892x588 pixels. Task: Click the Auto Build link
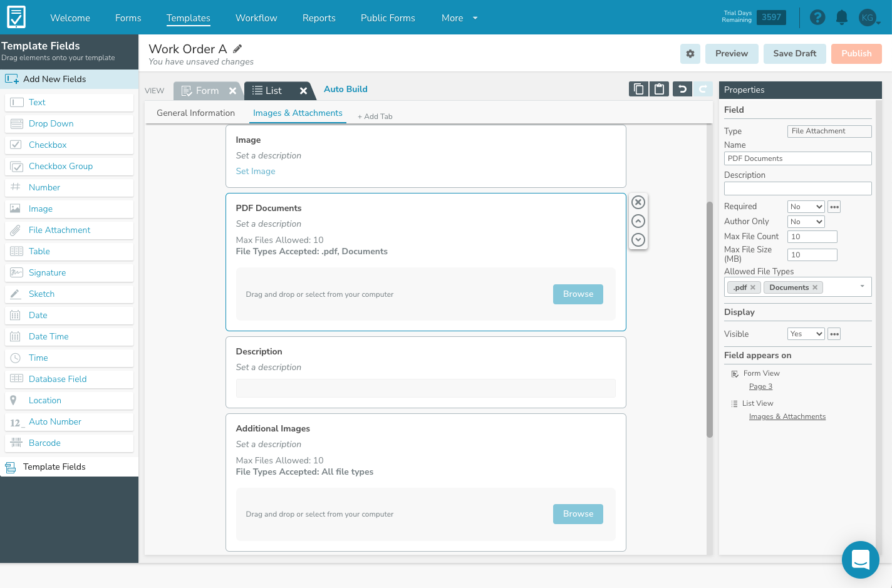click(x=346, y=90)
